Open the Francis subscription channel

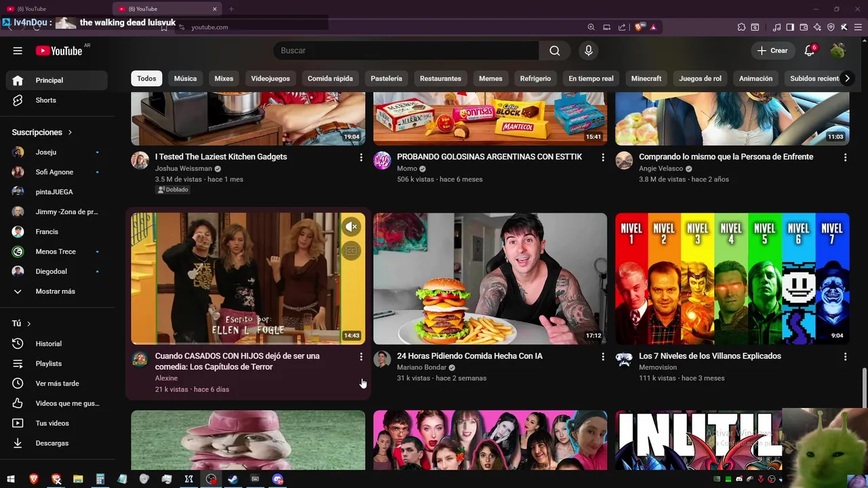pos(57,232)
